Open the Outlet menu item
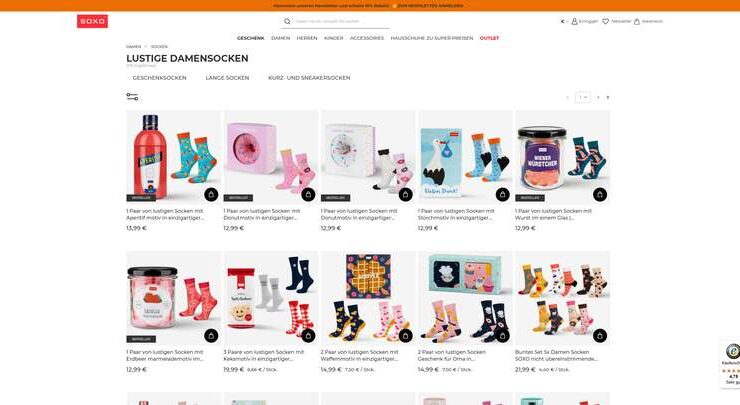 coord(489,38)
